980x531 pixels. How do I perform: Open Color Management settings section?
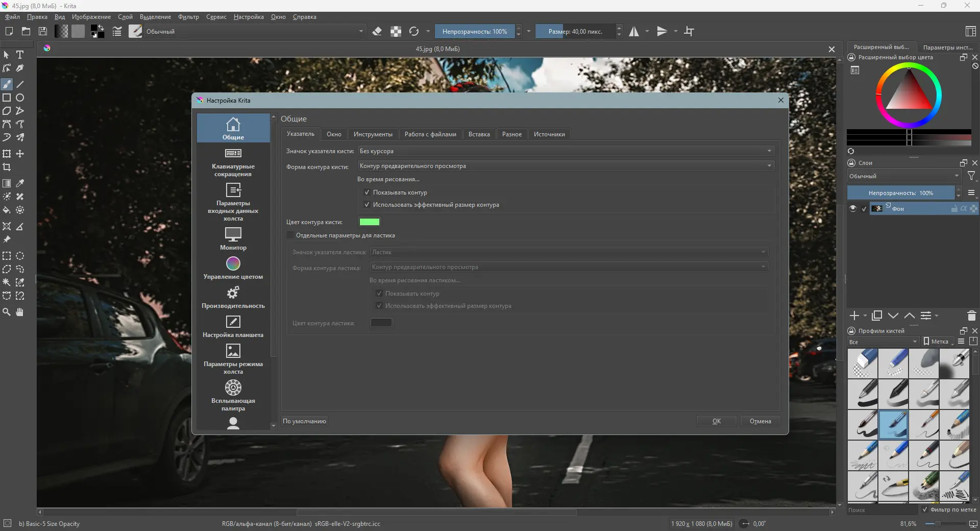[233, 268]
